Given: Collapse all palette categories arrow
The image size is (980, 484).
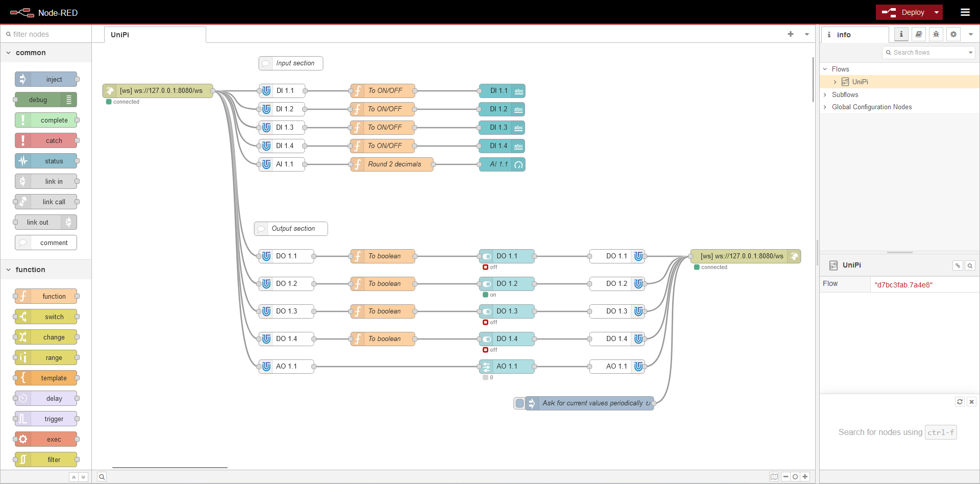Looking at the screenshot, I should [x=74, y=477].
